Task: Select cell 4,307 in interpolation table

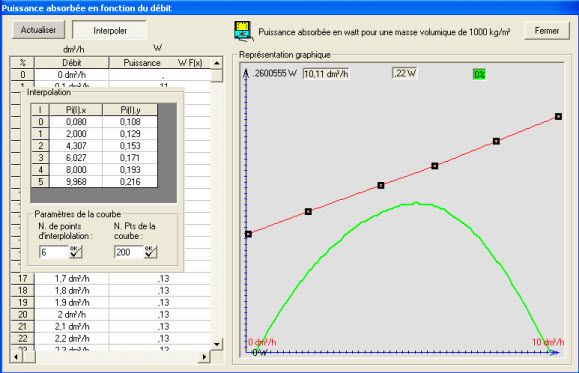Action: tap(76, 146)
